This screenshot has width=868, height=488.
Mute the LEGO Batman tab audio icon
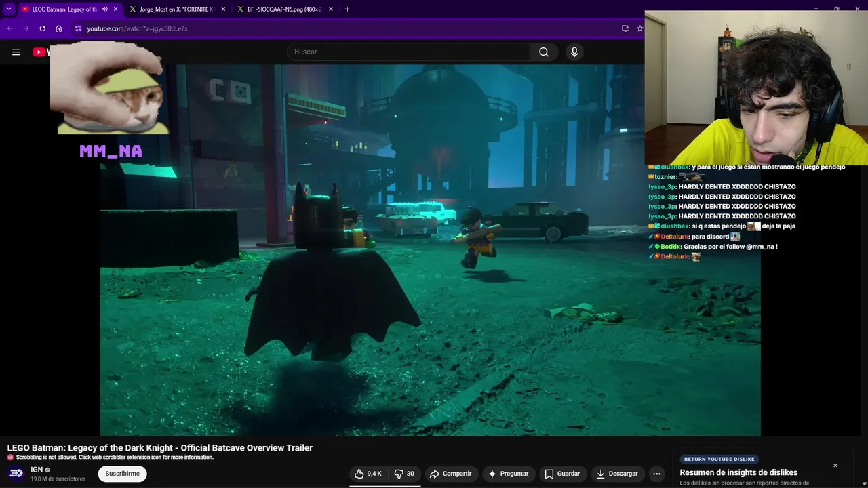[x=104, y=9]
